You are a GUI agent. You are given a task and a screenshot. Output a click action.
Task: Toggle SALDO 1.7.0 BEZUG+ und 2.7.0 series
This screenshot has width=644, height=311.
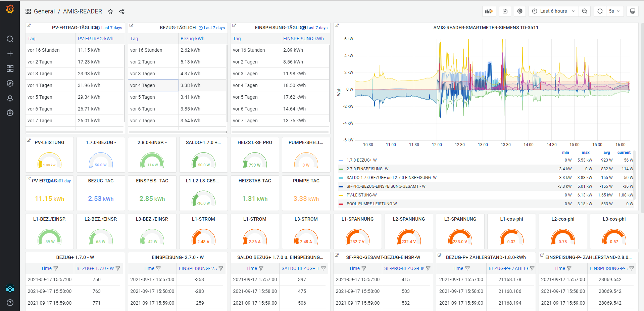tap(392, 178)
